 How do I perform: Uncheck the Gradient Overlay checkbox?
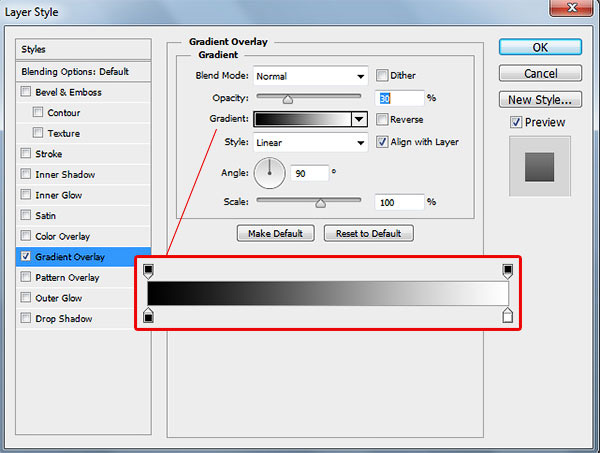click(26, 256)
